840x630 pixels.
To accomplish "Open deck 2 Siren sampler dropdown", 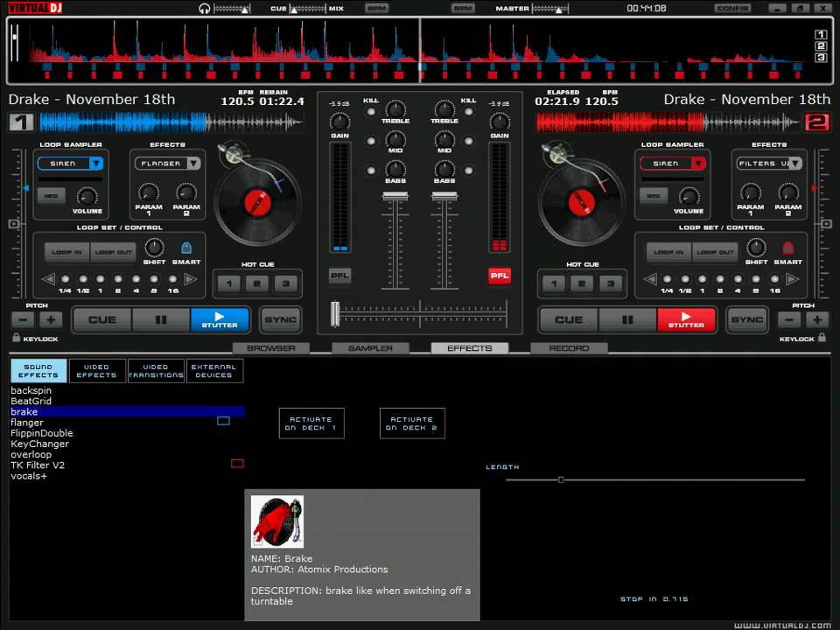I will 698,164.
